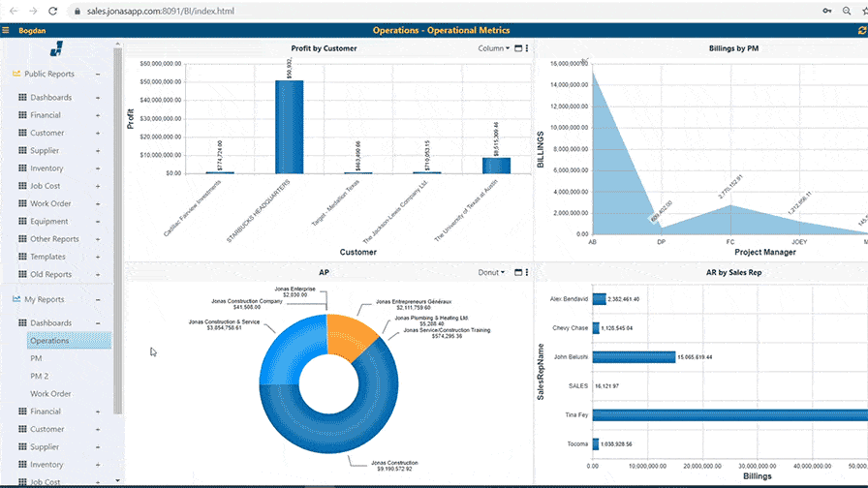868x488 pixels.
Task: Collapse the Public Reports section
Action: click(98, 75)
